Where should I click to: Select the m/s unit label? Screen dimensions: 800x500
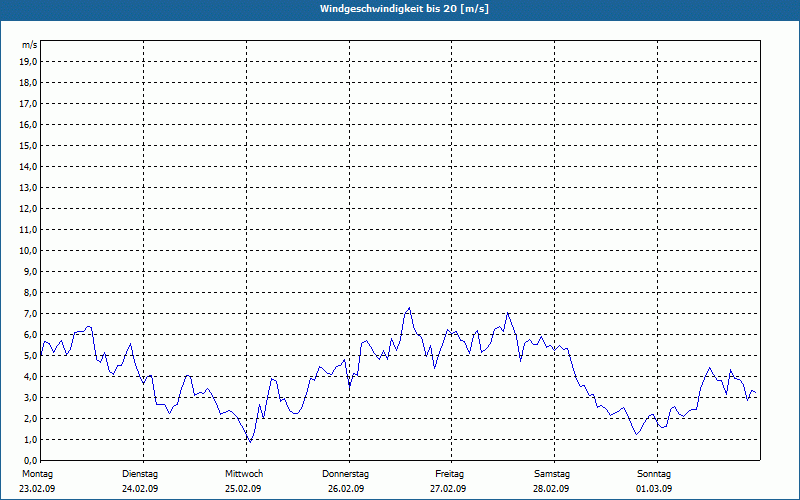click(x=30, y=45)
